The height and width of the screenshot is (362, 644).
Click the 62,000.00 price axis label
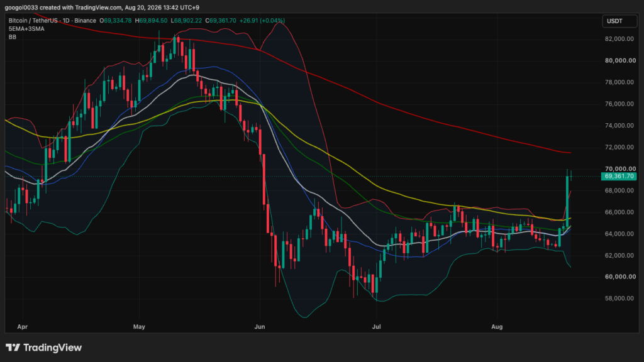click(x=619, y=255)
